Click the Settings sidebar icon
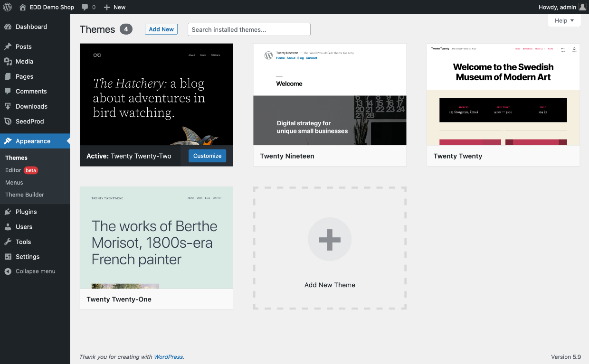The image size is (589, 364). tap(10, 257)
